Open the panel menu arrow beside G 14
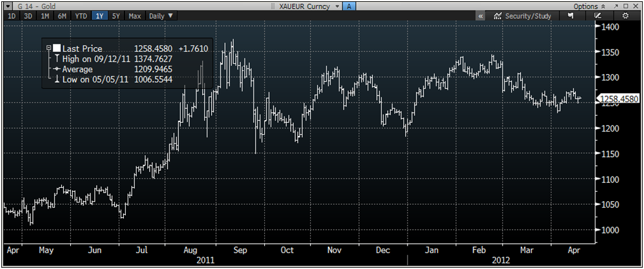This screenshot has width=644, height=269. 7,6
